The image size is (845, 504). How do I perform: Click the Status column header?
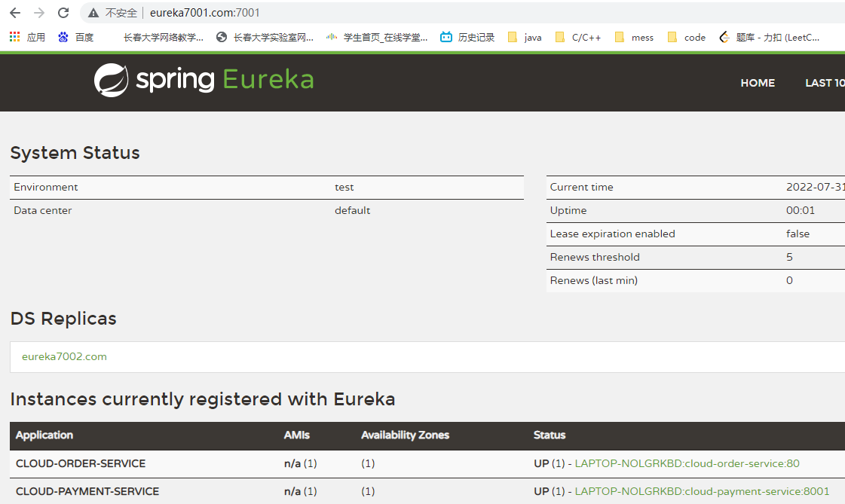click(x=550, y=435)
